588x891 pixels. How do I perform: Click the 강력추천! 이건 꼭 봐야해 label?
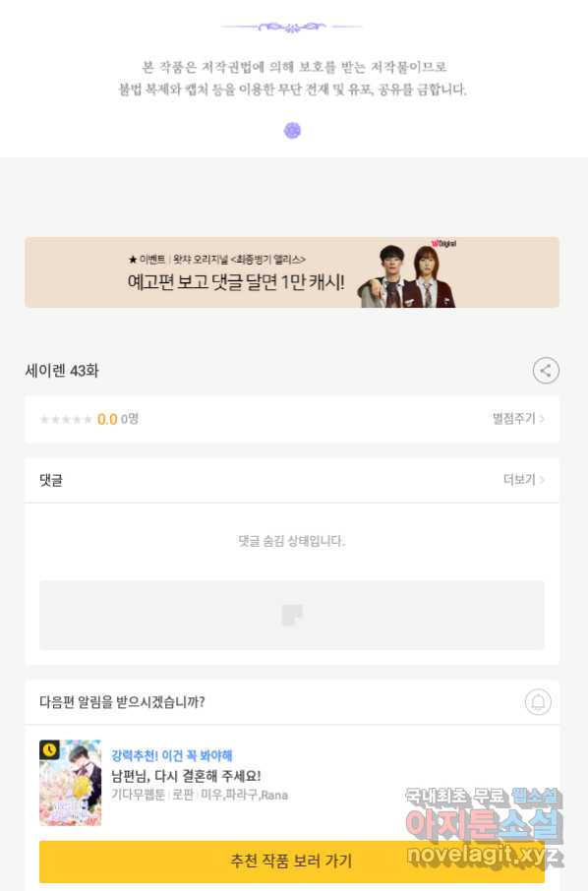tap(171, 755)
